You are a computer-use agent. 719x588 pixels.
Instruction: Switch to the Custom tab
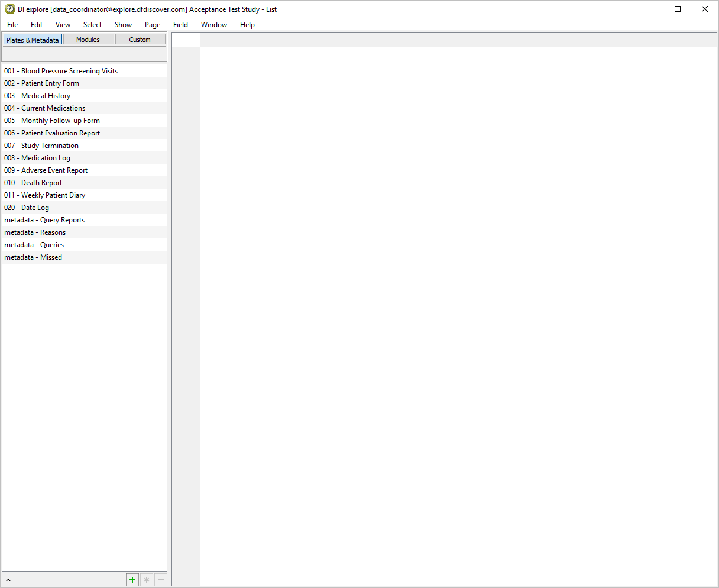click(x=140, y=40)
